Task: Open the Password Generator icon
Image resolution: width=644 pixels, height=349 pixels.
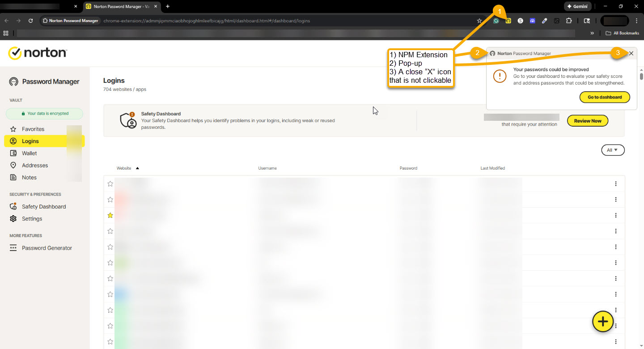Action: [14, 247]
